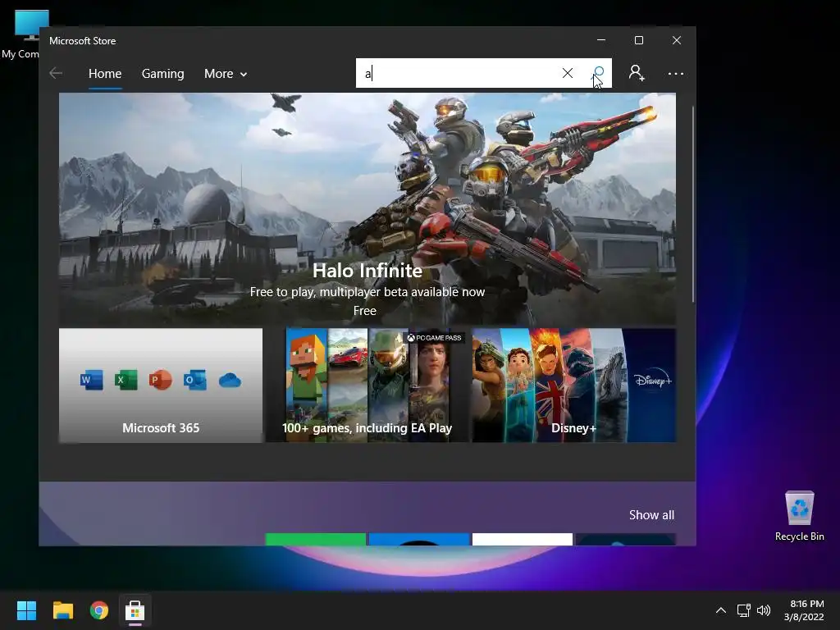Click the Word icon in Microsoft 365 tile
840x630 pixels.
[x=92, y=381]
